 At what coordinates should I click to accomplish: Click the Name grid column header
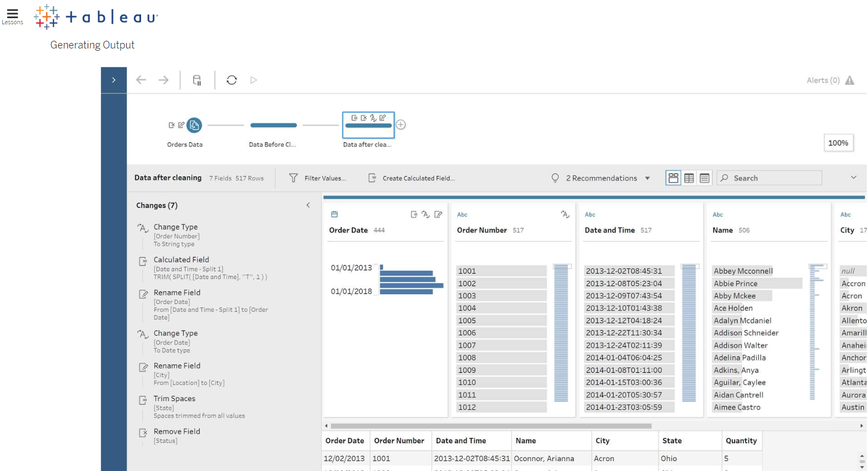pos(551,441)
